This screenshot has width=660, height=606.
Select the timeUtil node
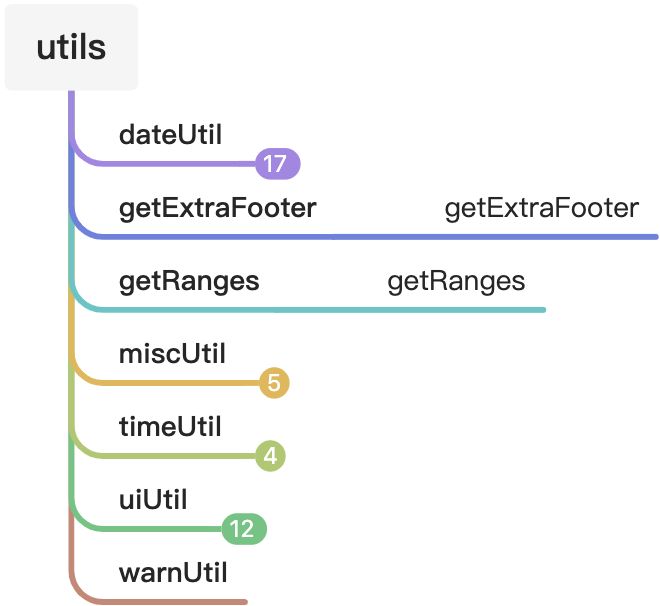coord(170,427)
